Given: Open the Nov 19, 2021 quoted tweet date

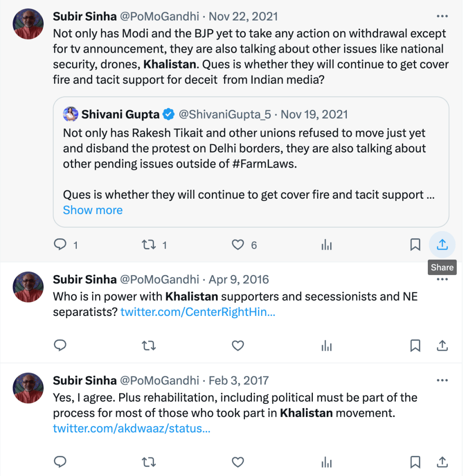Looking at the screenshot, I should 314,114.
